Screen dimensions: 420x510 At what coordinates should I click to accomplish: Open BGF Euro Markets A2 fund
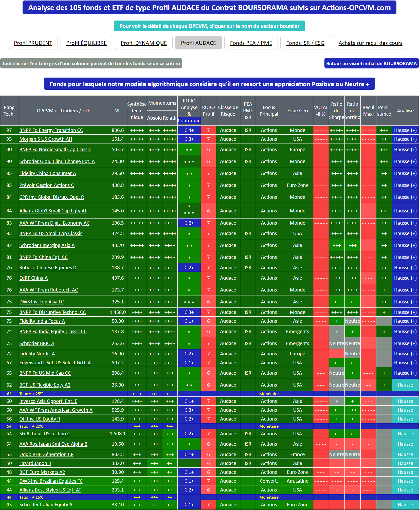click(x=42, y=472)
